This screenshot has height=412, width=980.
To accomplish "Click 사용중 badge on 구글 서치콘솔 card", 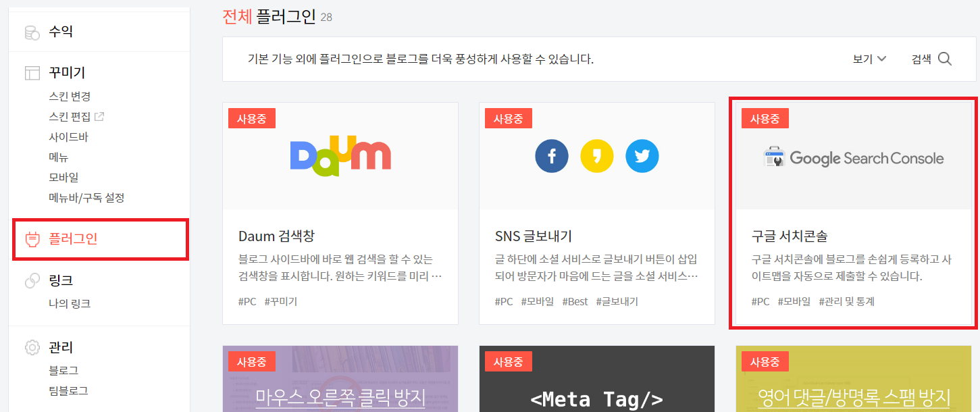I will coord(765,118).
